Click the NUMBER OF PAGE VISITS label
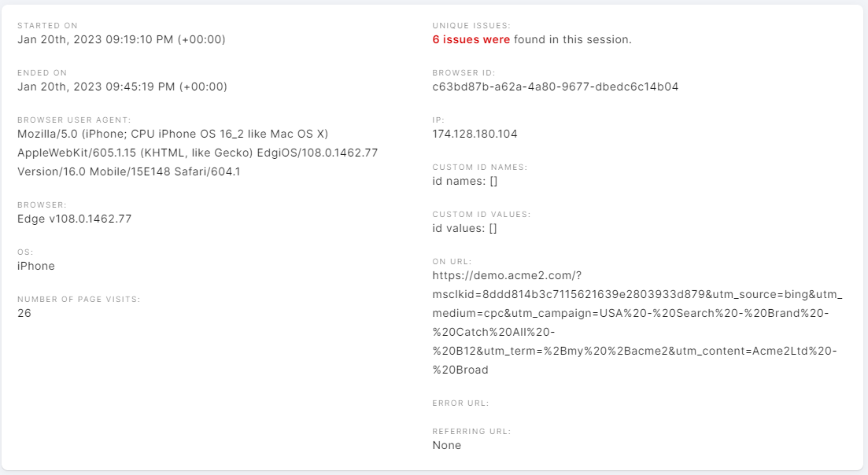This screenshot has width=868, height=475. (79, 299)
